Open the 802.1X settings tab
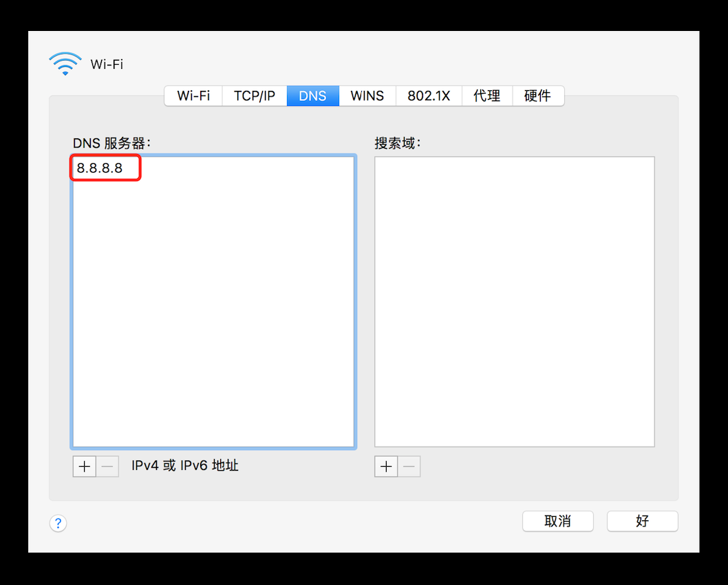This screenshot has width=728, height=585. click(429, 96)
